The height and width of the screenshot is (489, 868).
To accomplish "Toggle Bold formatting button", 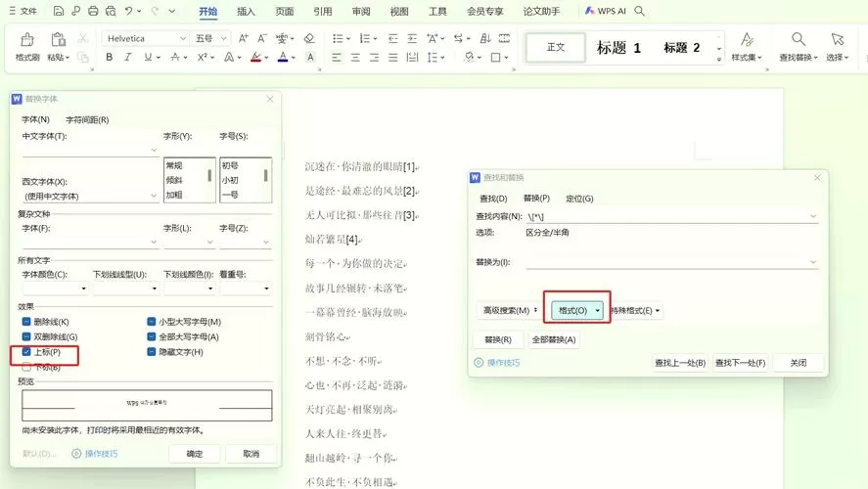I will (x=109, y=57).
